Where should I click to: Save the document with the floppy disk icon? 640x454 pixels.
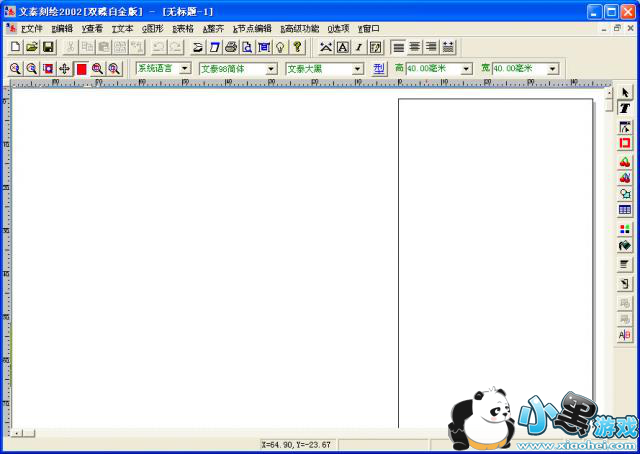point(49,47)
